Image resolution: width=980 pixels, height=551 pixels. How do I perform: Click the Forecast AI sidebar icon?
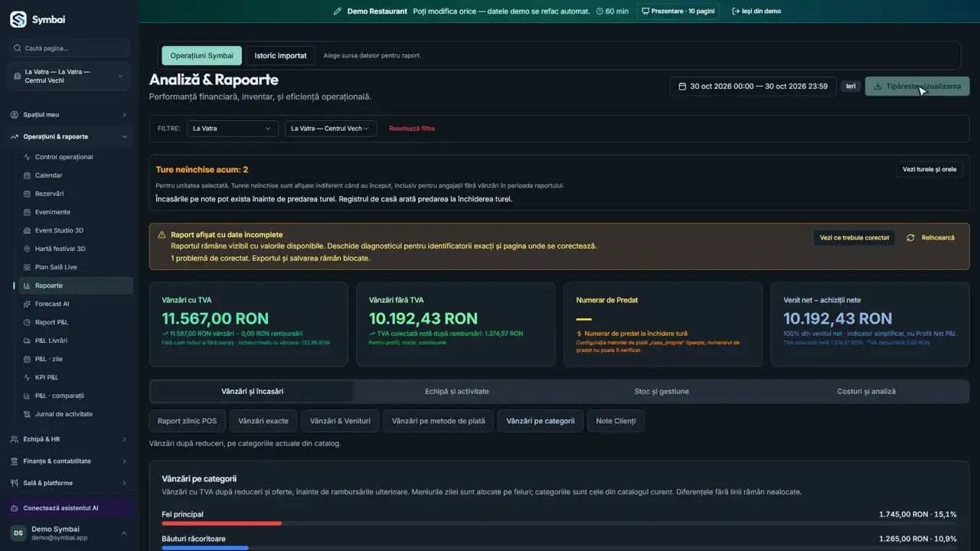coord(27,304)
